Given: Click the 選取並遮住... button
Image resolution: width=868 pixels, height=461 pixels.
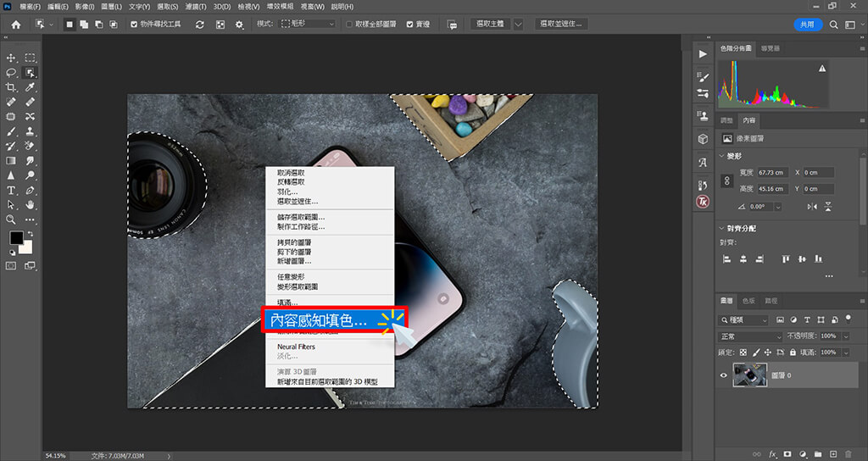Looking at the screenshot, I should coord(561,25).
